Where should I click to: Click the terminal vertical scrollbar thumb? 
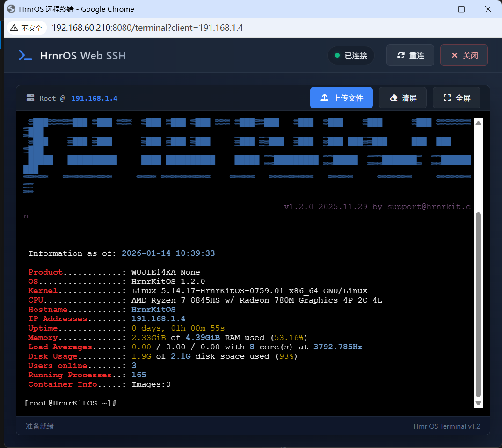point(478,304)
